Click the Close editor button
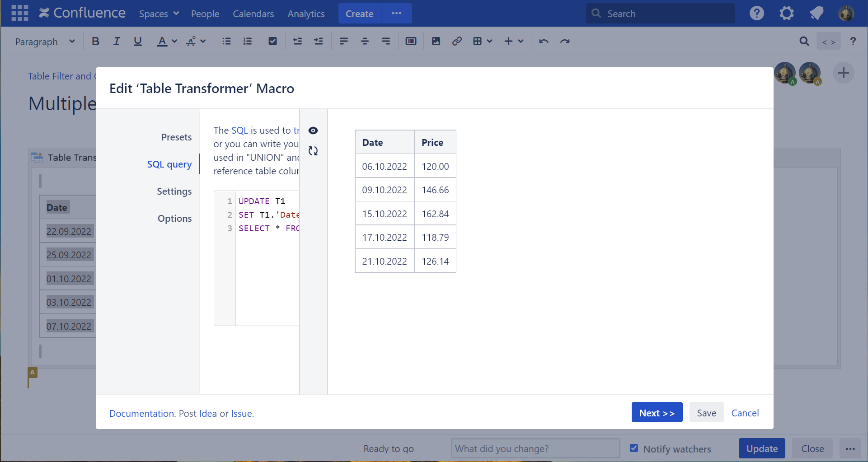This screenshot has height=462, width=868. pos(812,448)
